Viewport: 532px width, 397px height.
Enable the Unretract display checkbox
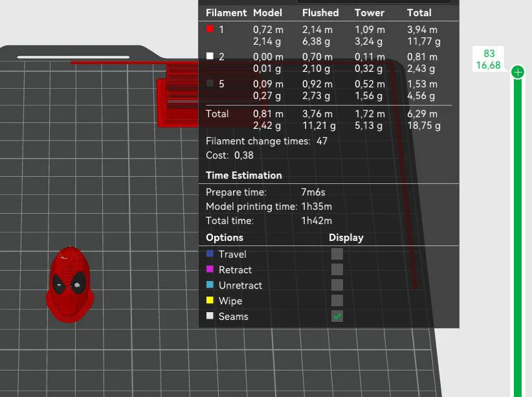click(x=337, y=285)
